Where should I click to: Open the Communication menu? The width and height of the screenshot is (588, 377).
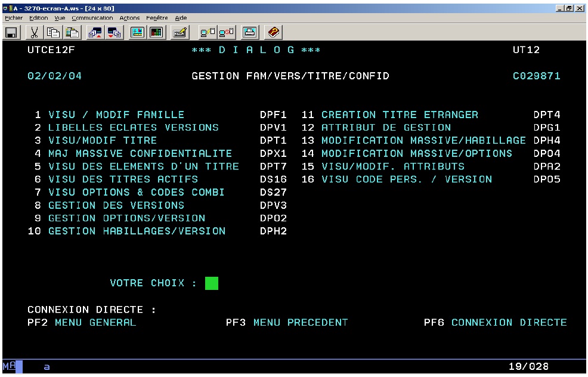(x=92, y=18)
